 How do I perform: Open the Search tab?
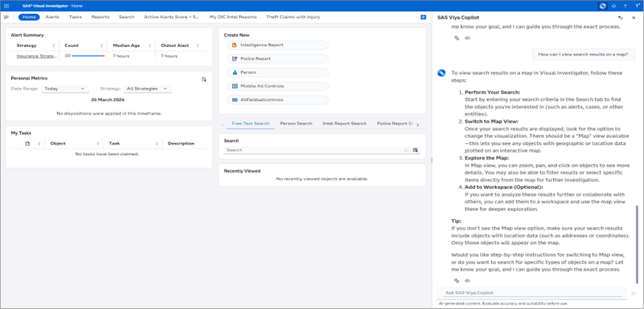coord(127,17)
